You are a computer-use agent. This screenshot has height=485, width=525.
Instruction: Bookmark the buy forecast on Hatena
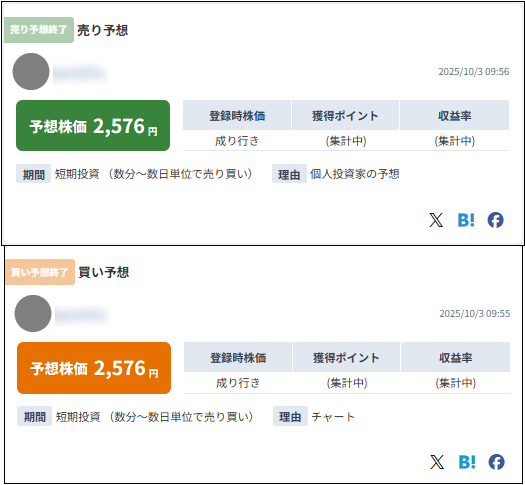pyautogui.click(x=467, y=462)
